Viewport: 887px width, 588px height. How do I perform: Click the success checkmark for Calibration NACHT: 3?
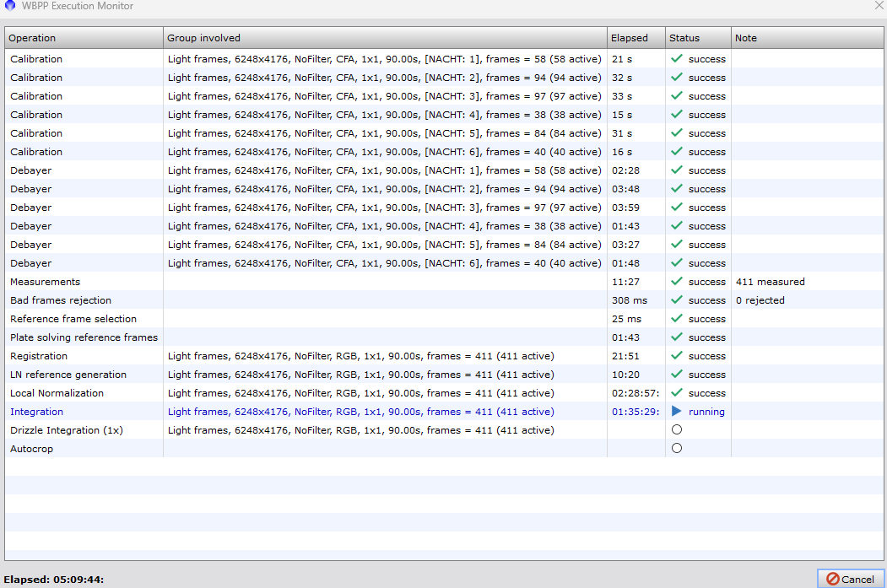tap(677, 95)
